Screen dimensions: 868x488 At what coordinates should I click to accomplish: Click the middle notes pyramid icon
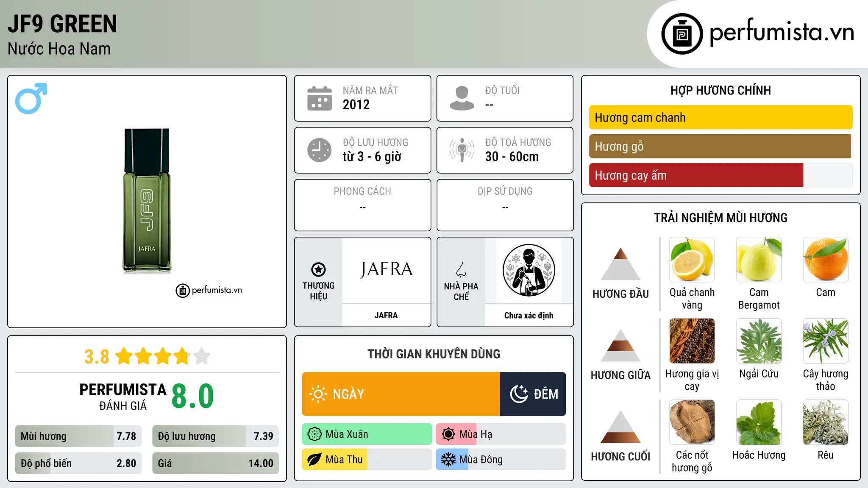(620, 345)
